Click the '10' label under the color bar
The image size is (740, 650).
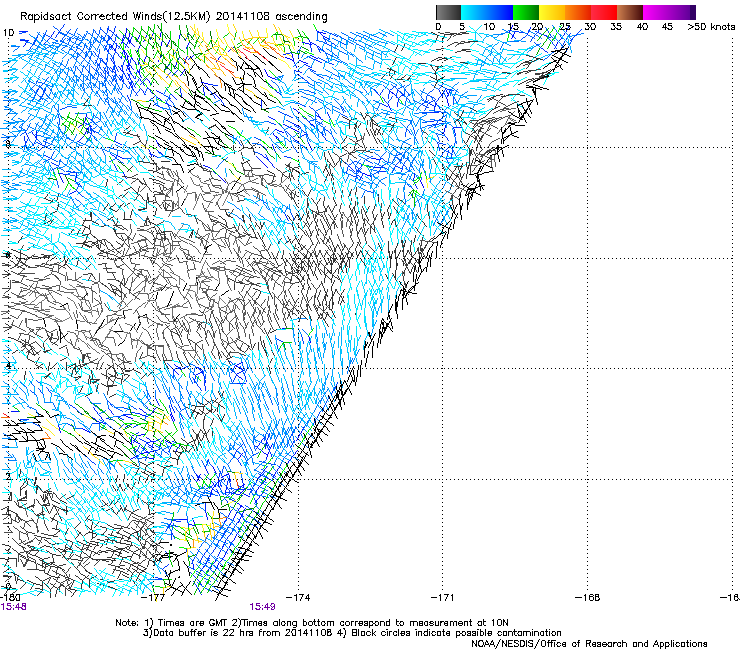point(489,27)
